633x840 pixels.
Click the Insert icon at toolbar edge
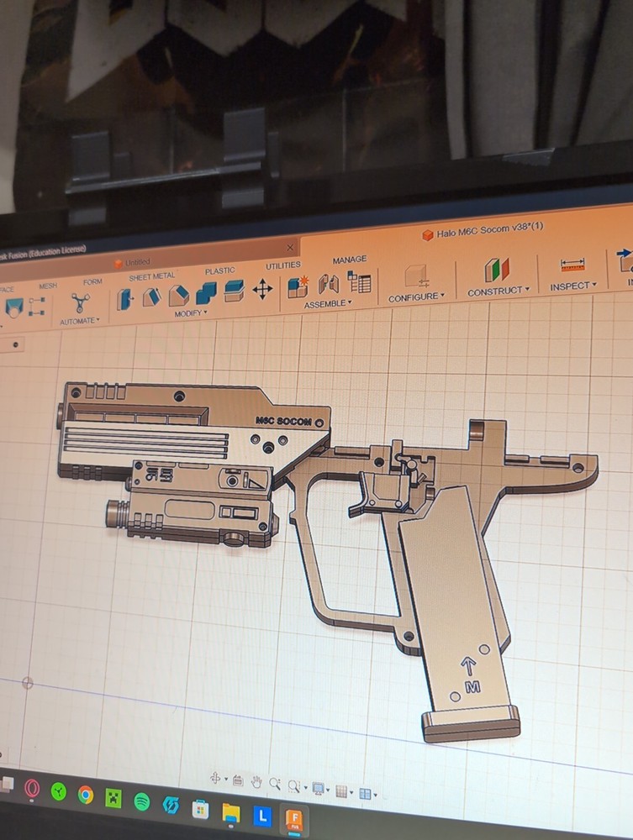[625, 260]
